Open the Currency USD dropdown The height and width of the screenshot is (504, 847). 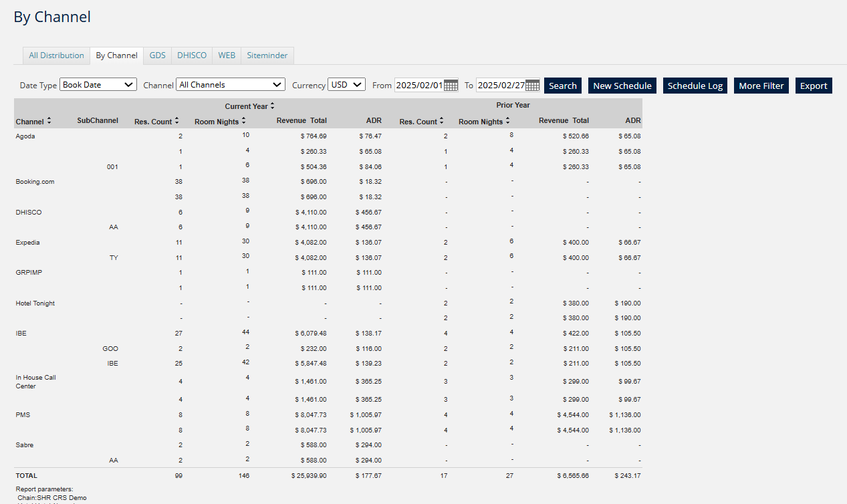(x=347, y=85)
